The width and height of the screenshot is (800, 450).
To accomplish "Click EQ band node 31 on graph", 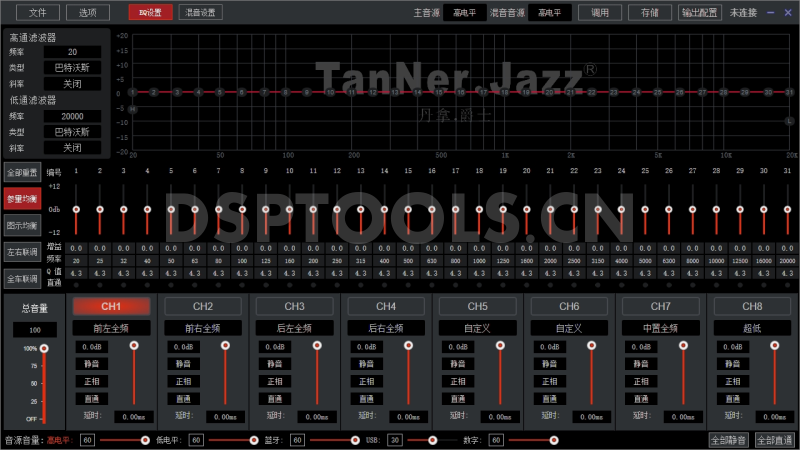I will point(789,92).
